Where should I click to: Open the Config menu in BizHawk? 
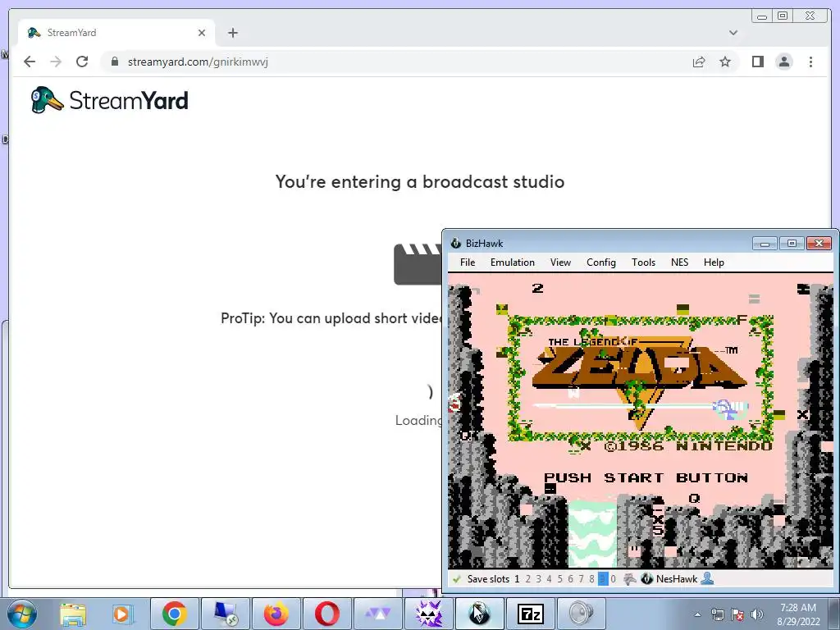point(601,262)
